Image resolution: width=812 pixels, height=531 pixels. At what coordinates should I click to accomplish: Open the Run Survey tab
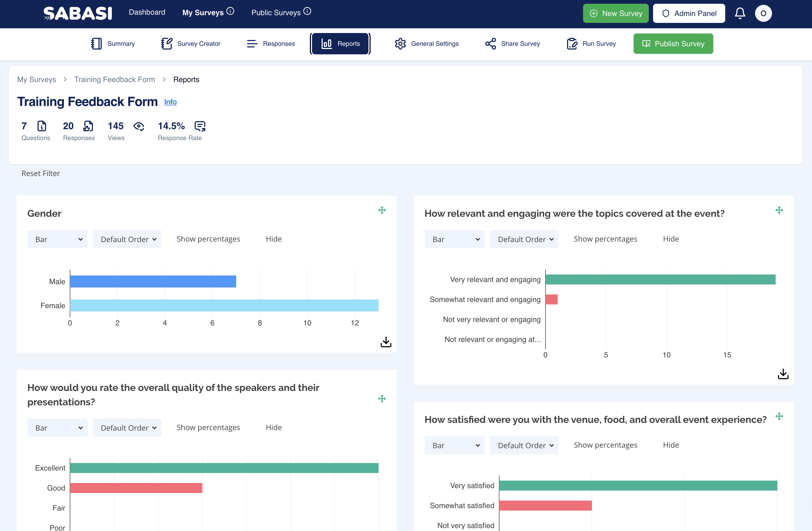591,44
